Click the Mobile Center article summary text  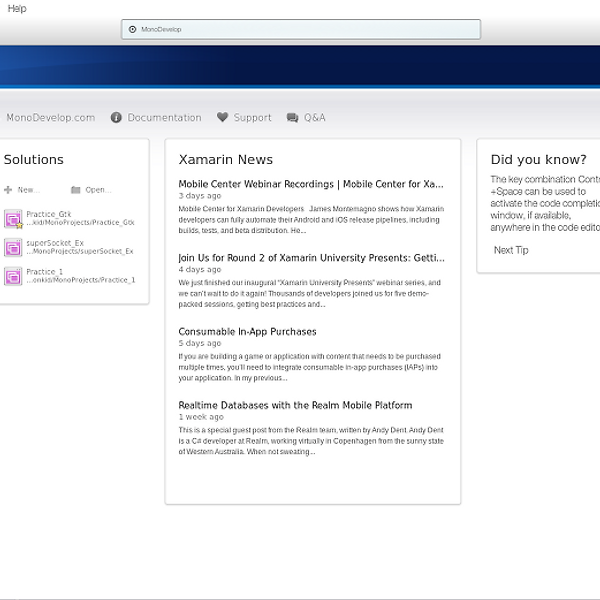311,220
